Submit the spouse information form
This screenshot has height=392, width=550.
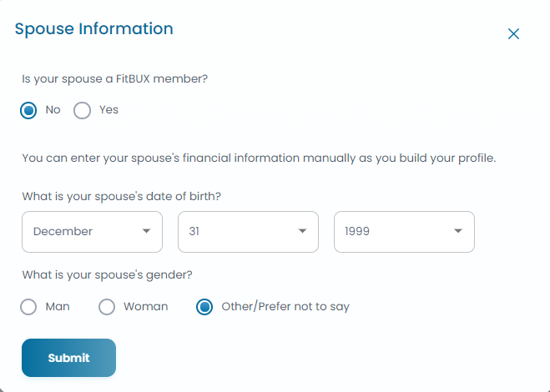[68, 358]
